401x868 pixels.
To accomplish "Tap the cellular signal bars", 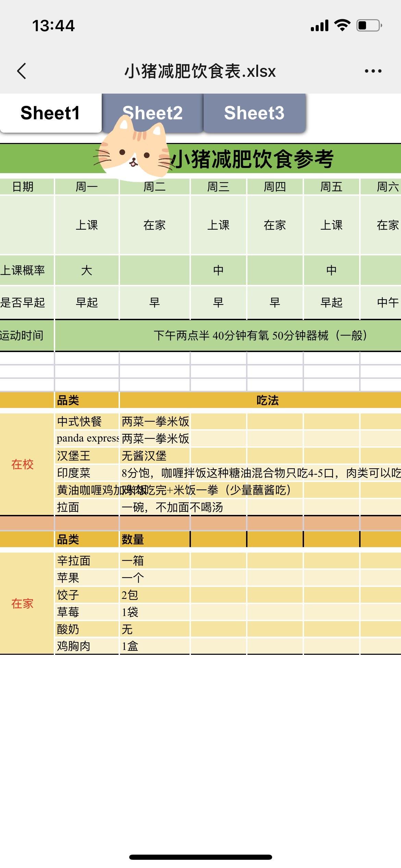I will click(x=319, y=26).
